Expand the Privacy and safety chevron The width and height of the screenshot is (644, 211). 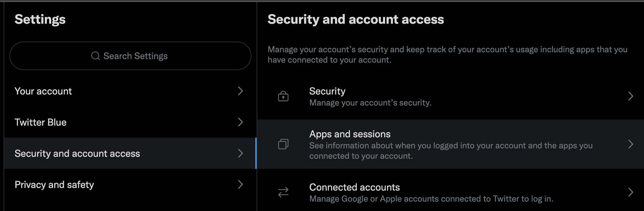(240, 184)
